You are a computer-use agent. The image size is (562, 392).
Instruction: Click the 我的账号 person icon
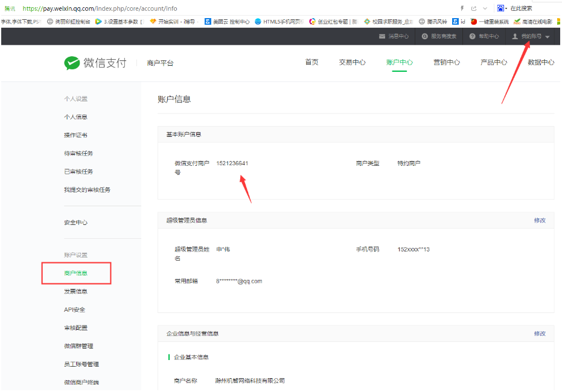[x=515, y=36]
